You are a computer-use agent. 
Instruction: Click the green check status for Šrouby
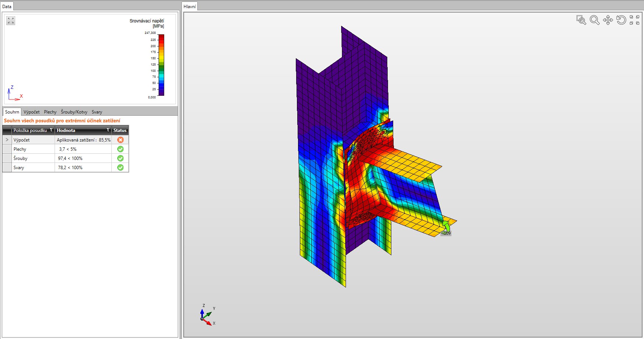pos(120,158)
